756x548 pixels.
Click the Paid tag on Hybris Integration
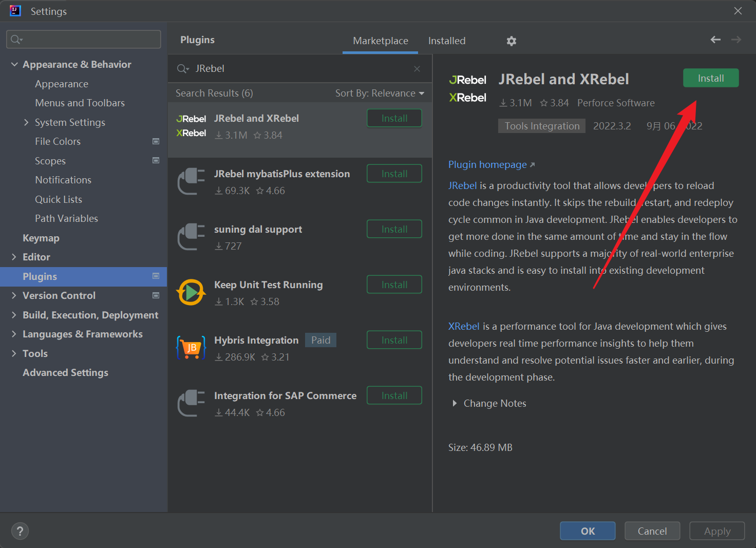[x=320, y=340]
